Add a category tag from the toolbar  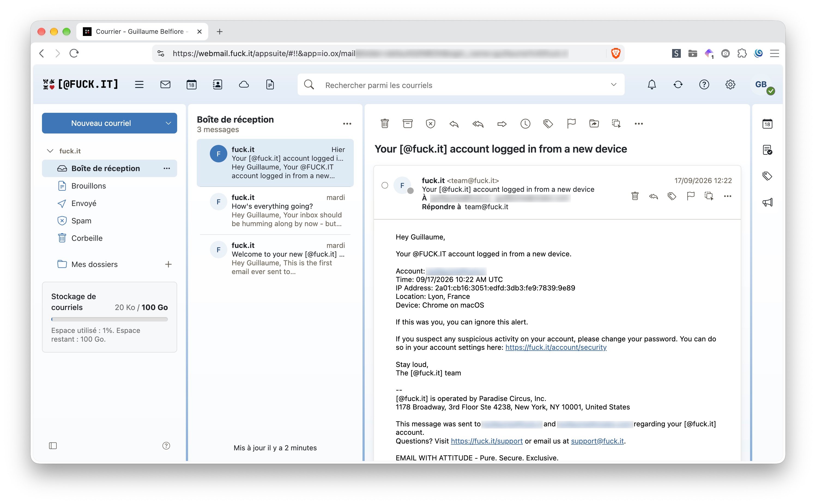click(x=548, y=124)
